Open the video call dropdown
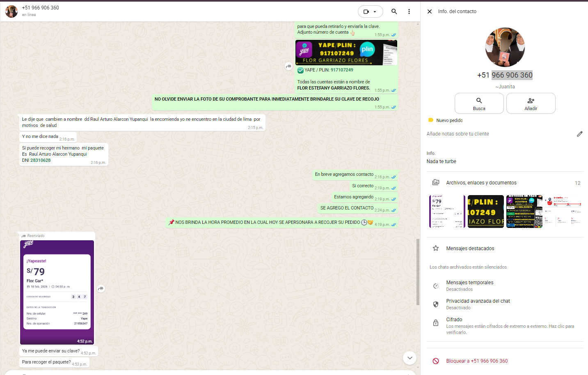Viewport: 588px width, 375px height. coord(370,12)
